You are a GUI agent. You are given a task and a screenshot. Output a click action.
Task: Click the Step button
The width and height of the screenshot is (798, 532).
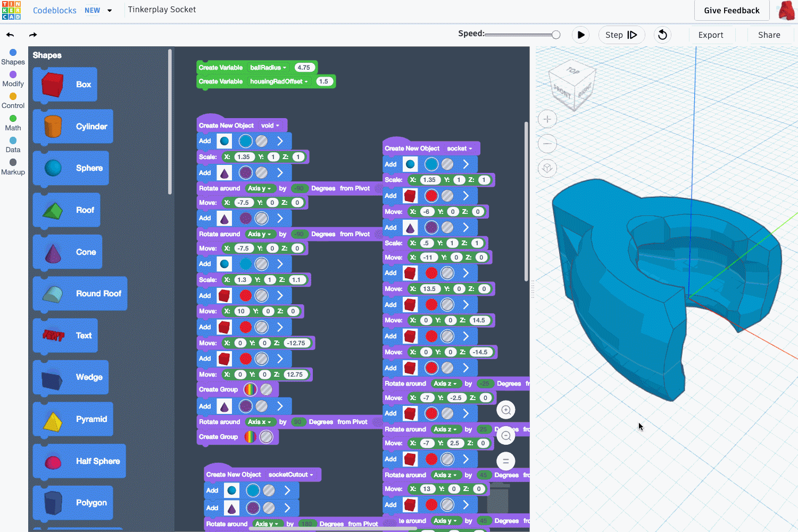pyautogui.click(x=621, y=35)
